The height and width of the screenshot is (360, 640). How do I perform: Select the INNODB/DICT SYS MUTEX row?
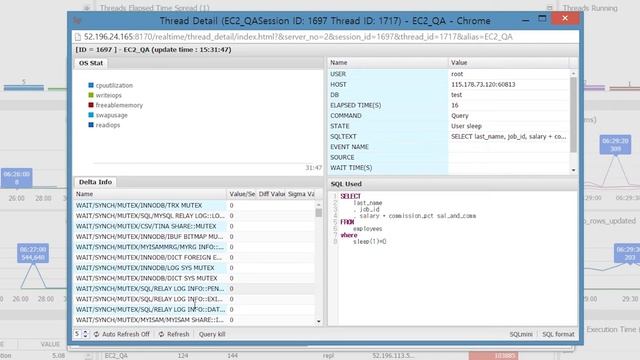coord(194,278)
